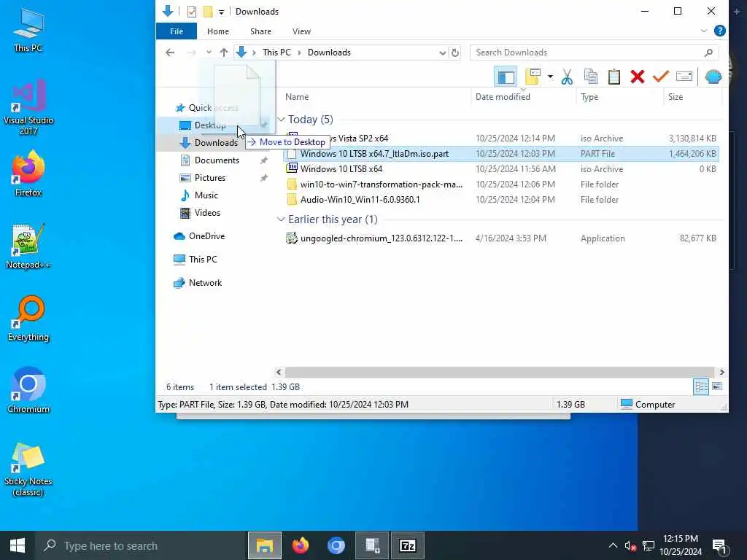Open the Quick Access Toolbar customize dropdown
Screen dimensions: 747x560
pos(221,12)
